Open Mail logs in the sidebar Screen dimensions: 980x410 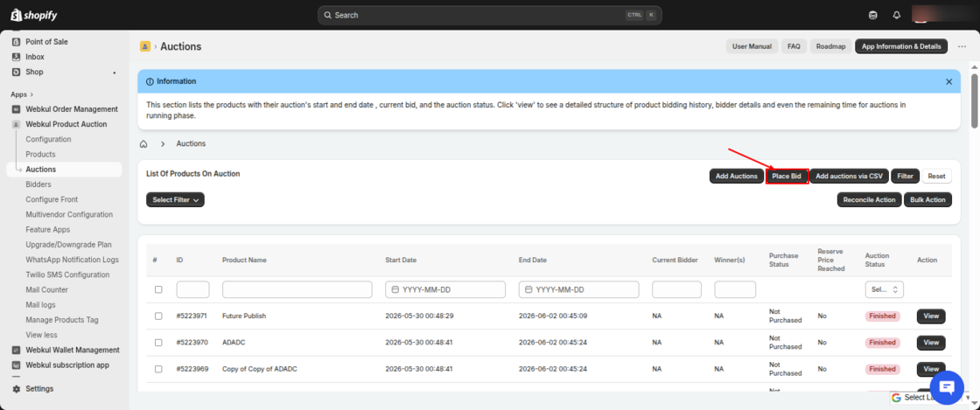click(x=40, y=305)
